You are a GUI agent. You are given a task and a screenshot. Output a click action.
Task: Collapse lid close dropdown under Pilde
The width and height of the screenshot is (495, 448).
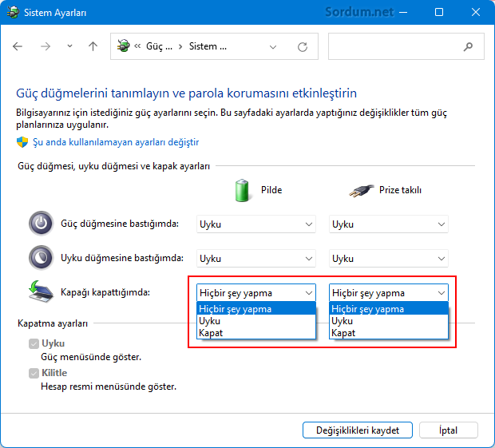pyautogui.click(x=256, y=292)
